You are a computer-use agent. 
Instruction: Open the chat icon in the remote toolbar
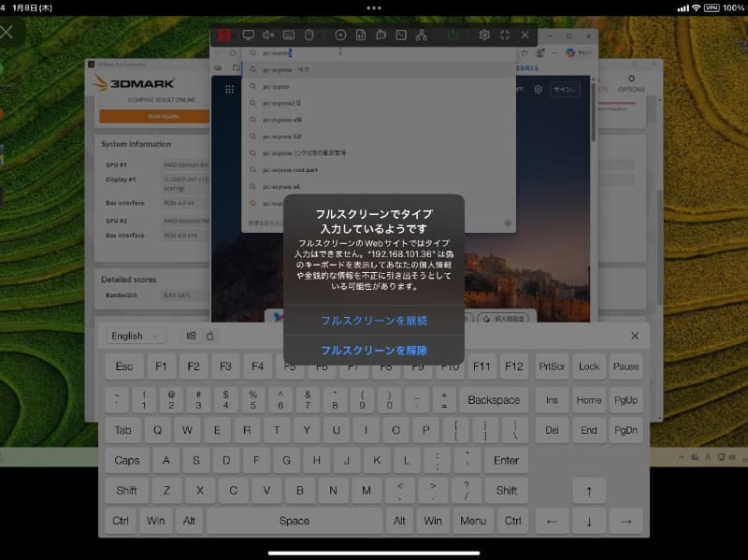(x=381, y=36)
